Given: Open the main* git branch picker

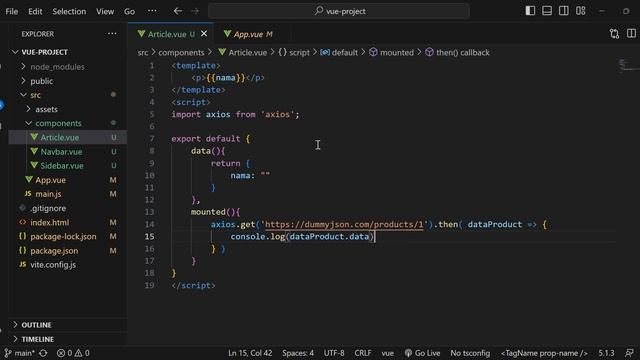Looking at the screenshot, I should (20, 353).
